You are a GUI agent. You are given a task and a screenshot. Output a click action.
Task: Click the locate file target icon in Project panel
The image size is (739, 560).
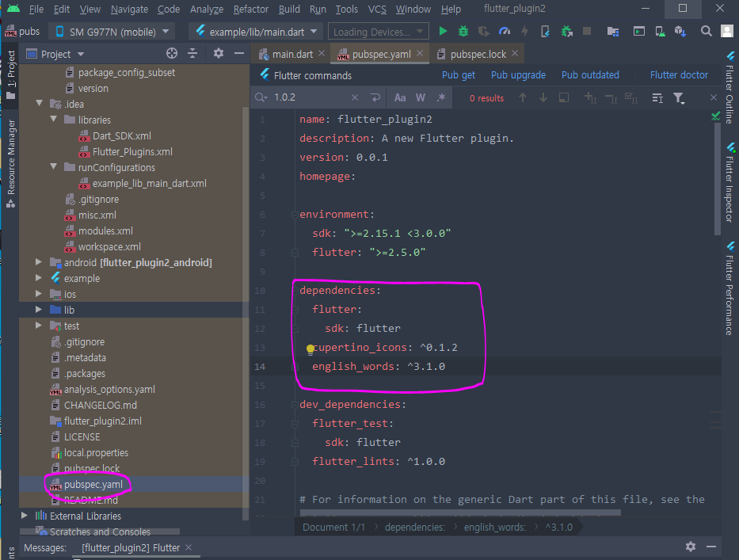tap(172, 53)
